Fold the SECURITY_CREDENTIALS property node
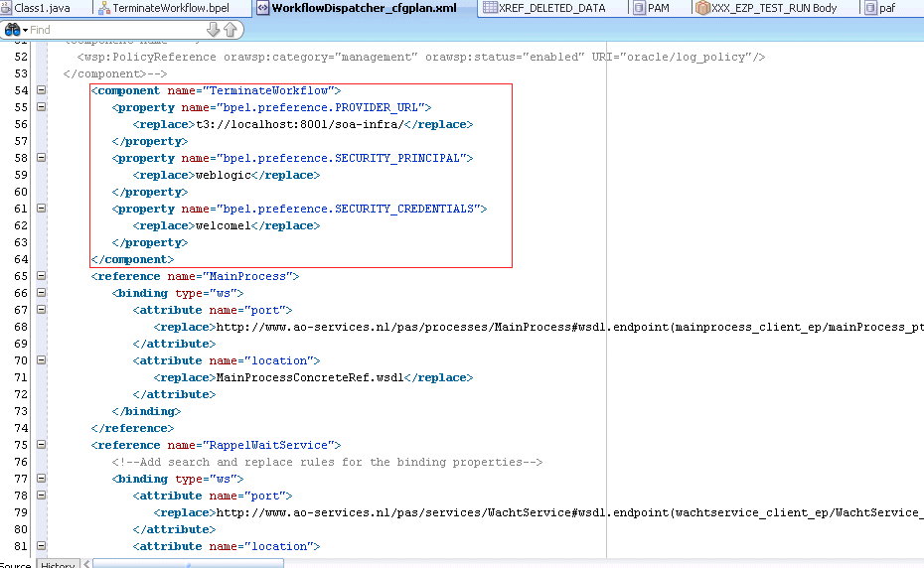Image resolution: width=924 pixels, height=568 pixels. point(41,209)
